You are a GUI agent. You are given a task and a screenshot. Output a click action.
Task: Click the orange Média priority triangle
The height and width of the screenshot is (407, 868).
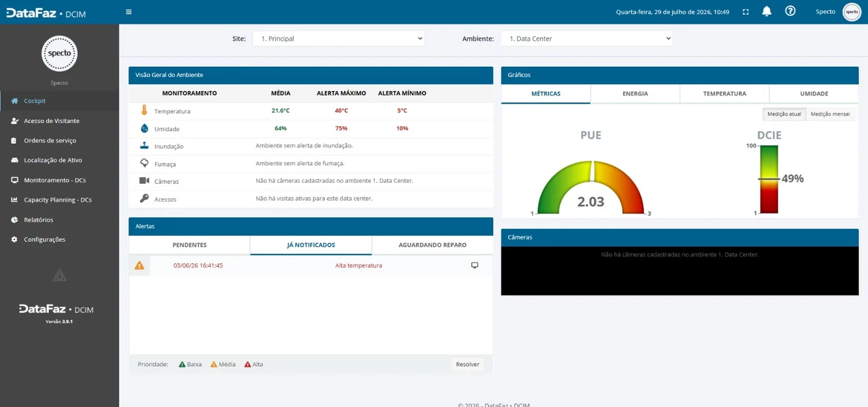pos(213,364)
